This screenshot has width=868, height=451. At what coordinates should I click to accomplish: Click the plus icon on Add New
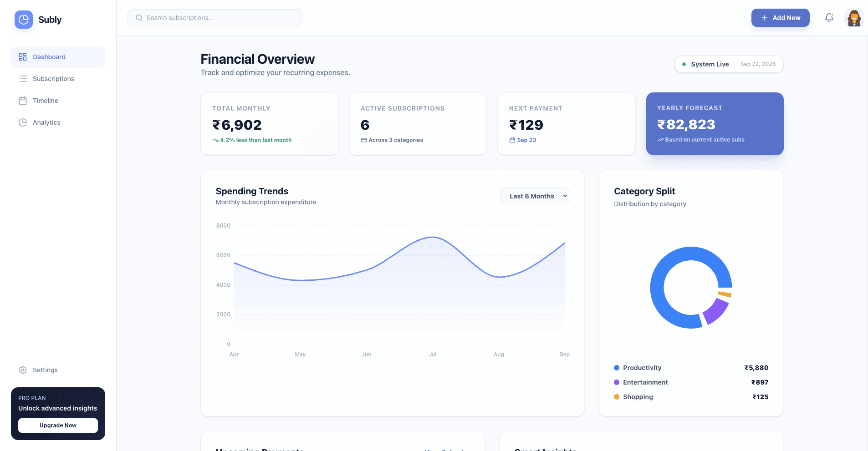coord(765,18)
